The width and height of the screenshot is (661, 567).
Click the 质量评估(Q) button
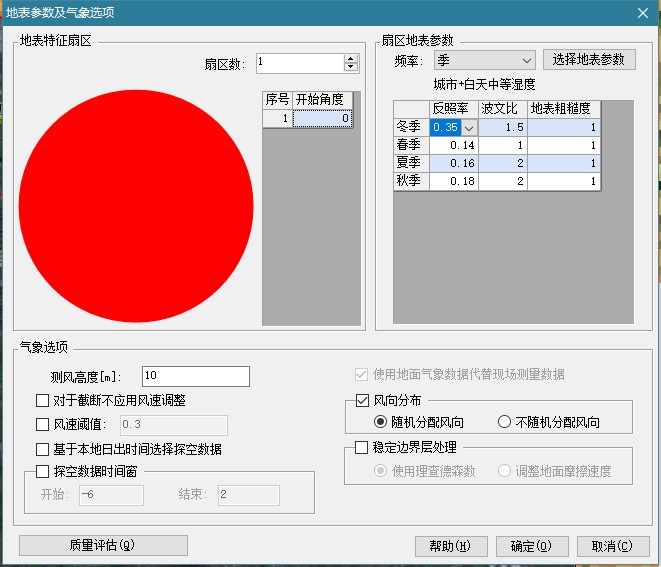(103, 545)
